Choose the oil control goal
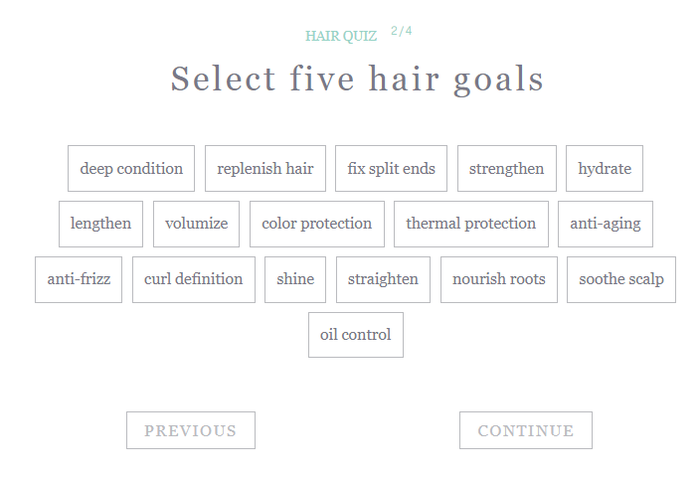The height and width of the screenshot is (478, 700). point(356,335)
